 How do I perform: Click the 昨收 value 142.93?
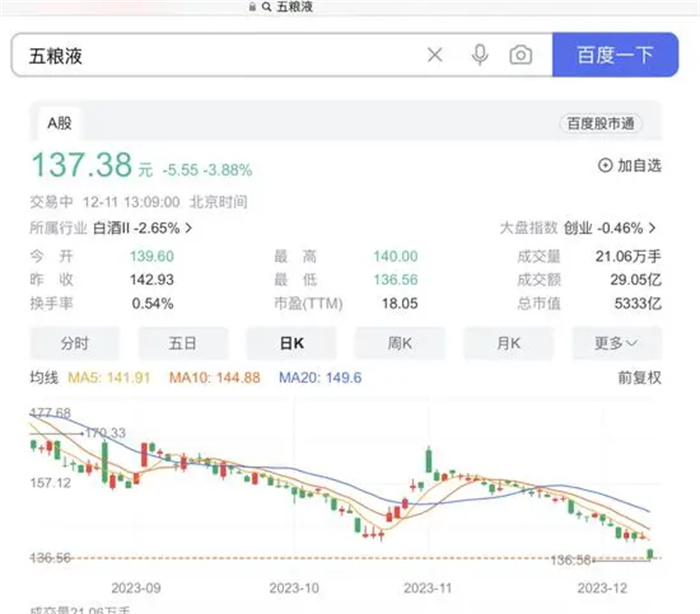[x=152, y=280]
